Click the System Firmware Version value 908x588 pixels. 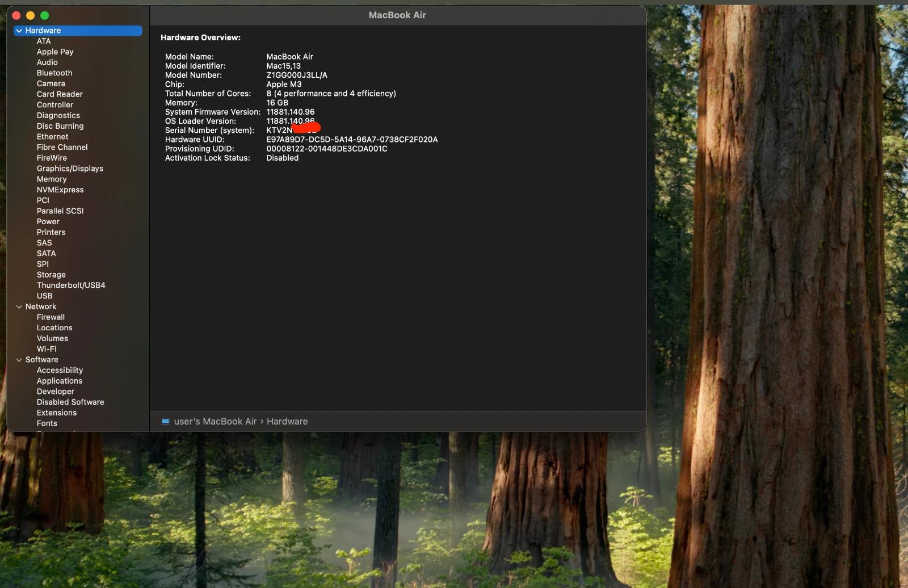click(290, 112)
